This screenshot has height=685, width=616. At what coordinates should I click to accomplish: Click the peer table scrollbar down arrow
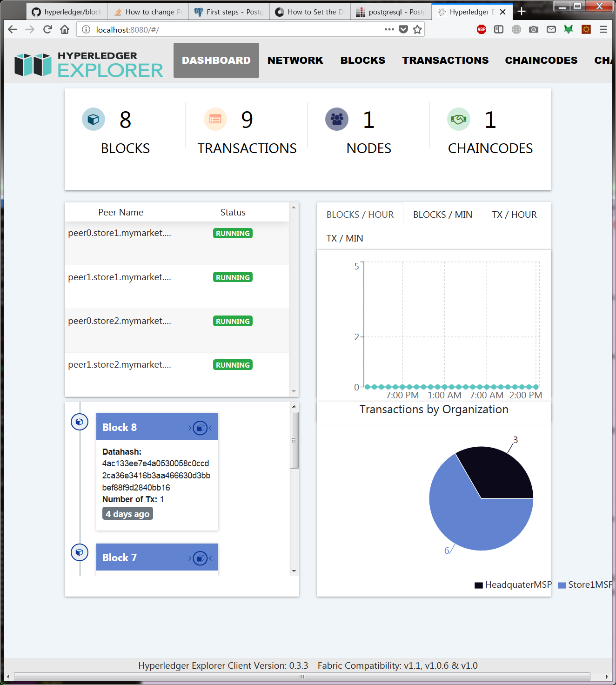pos(294,391)
